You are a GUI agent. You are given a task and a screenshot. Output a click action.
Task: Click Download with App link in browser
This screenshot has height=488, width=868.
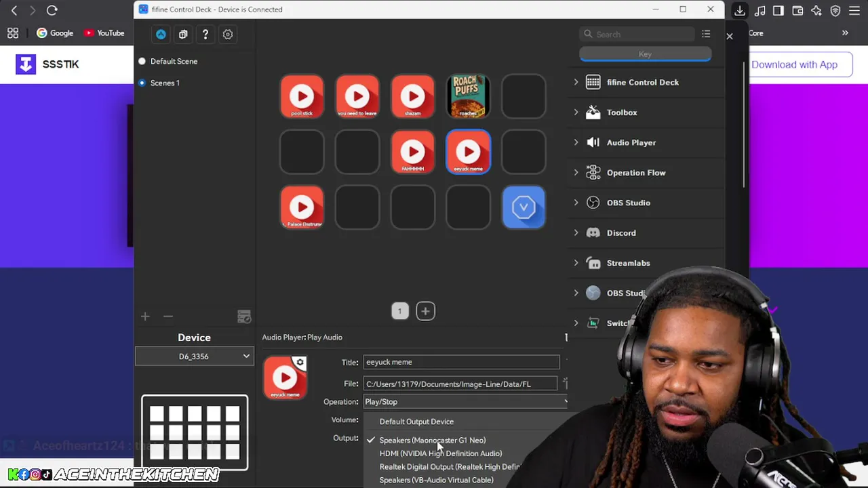794,64
